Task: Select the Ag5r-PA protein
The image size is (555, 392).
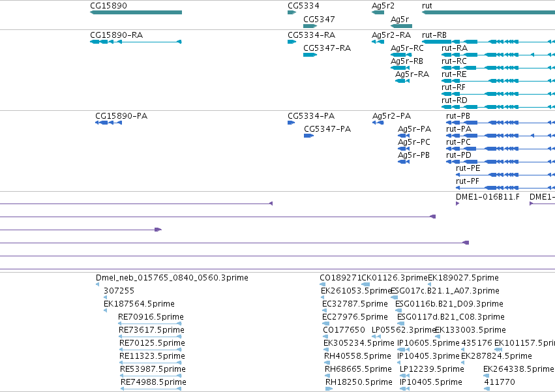Action: point(404,136)
